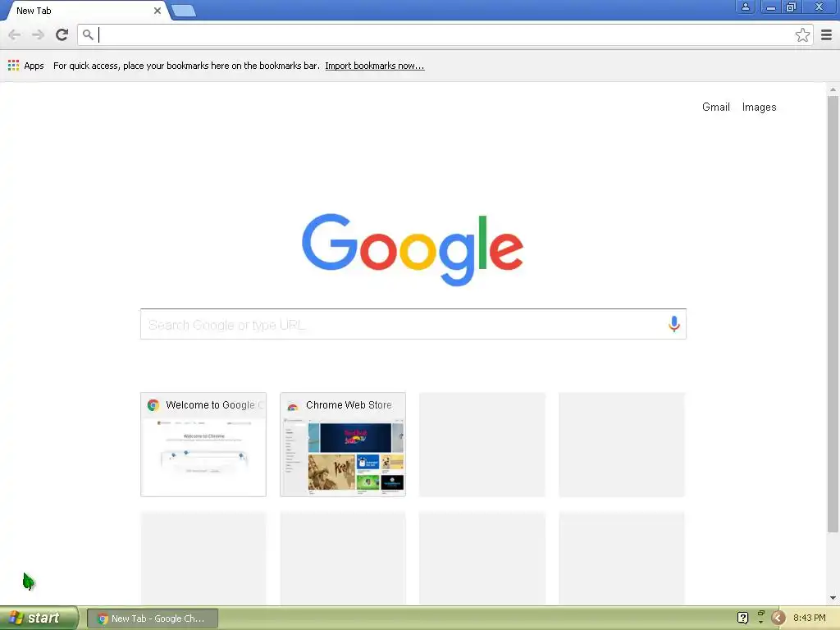Focus the address bar
Image resolution: width=840 pixels, height=630 pixels.
coord(445,34)
